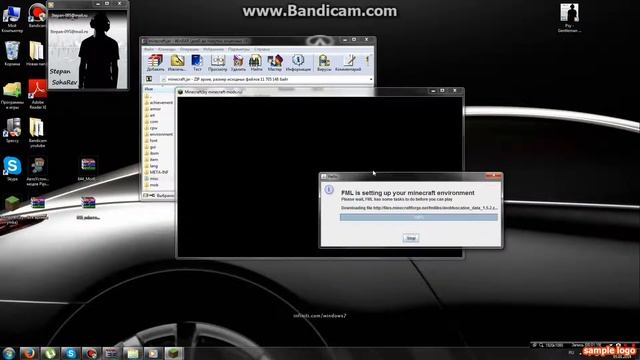This screenshot has height=360, width=640.
Task: Select the mob folder in WinRAR
Action: pos(152,185)
